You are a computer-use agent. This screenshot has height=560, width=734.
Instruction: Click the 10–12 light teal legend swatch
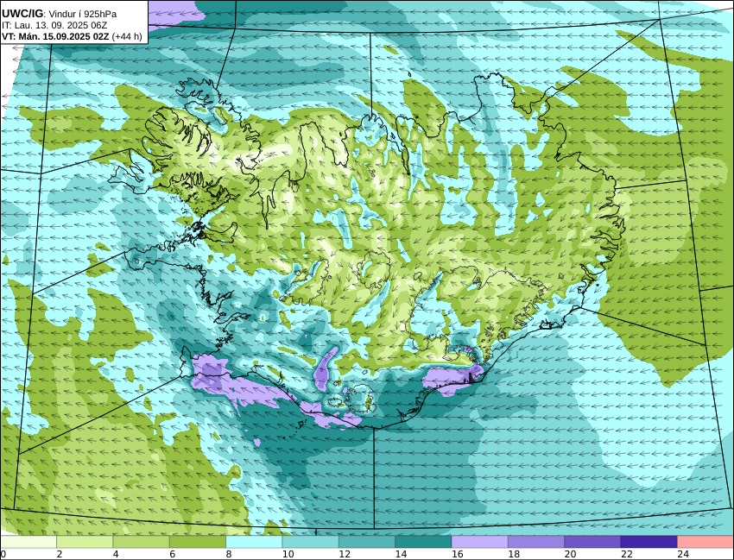tap(310, 542)
